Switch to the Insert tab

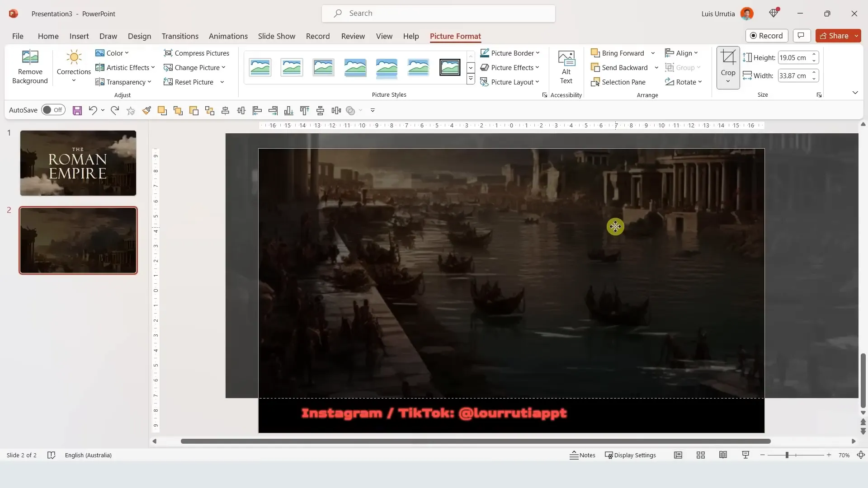click(x=79, y=36)
